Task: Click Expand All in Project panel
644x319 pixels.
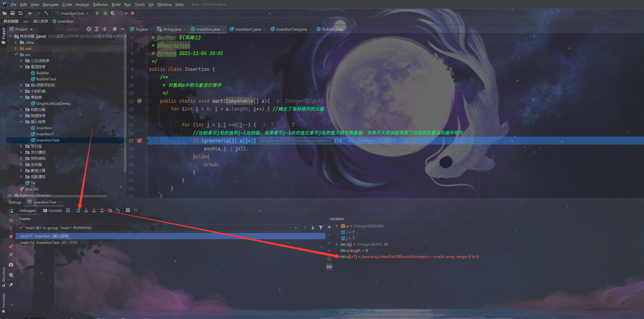Action: tap(97, 29)
